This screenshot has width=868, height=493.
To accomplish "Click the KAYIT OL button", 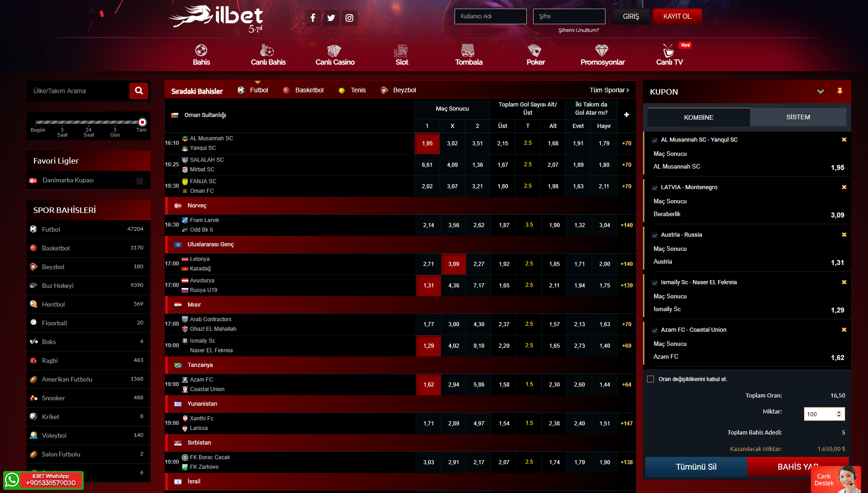I will (x=677, y=16).
